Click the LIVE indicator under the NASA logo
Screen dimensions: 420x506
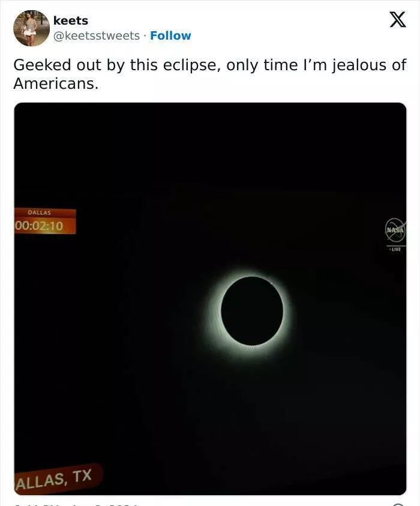pyautogui.click(x=396, y=250)
